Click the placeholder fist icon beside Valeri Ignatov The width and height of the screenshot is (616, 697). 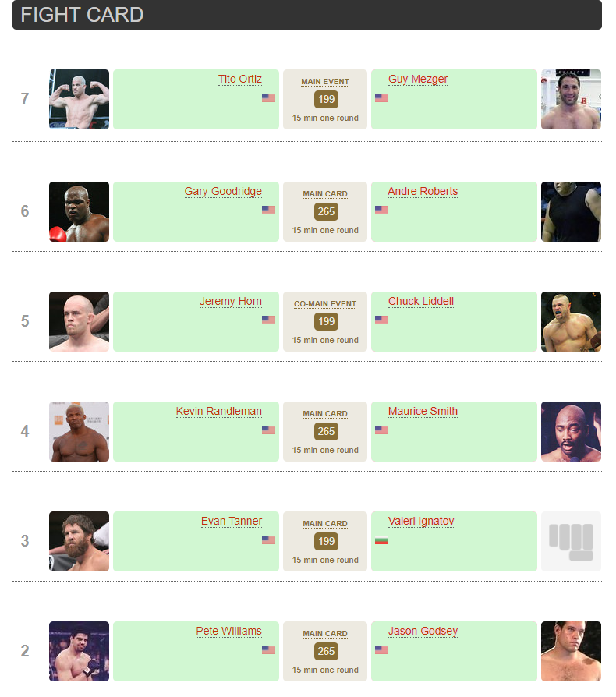(x=571, y=541)
